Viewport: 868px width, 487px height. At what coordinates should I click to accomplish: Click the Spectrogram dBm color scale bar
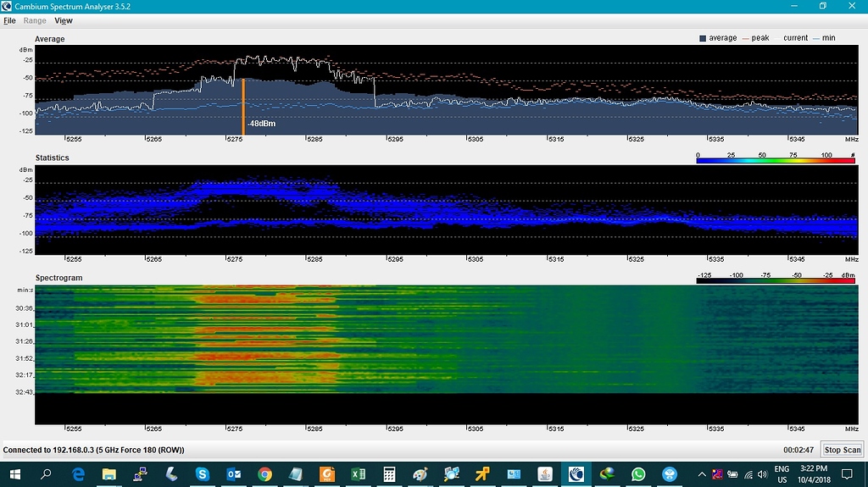point(776,280)
